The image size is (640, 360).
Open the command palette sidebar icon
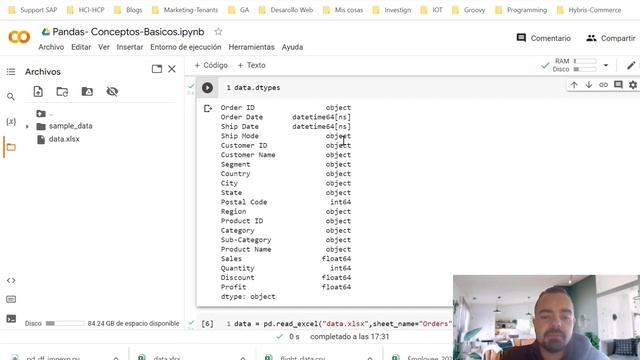(x=11, y=299)
